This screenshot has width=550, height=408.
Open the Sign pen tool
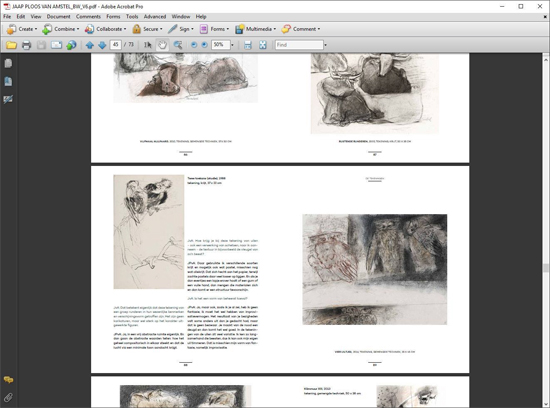180,29
